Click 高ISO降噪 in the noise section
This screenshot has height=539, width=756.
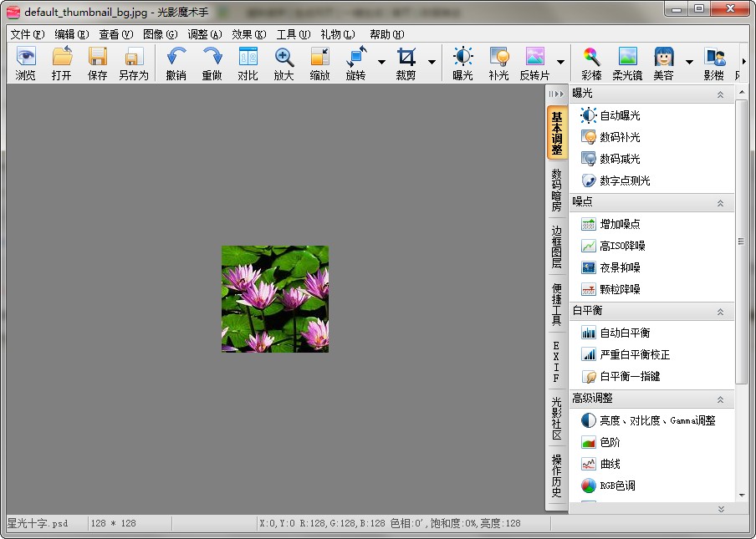(x=622, y=246)
